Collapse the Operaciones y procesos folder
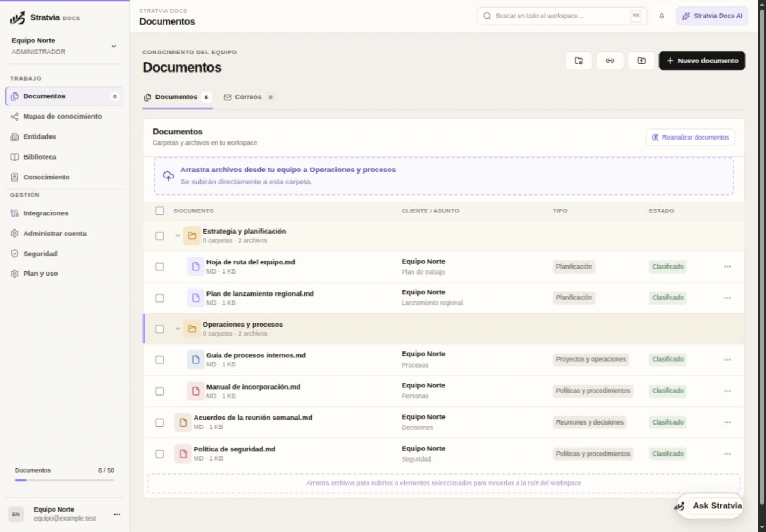Screen dimensions: 766x532 click(x=177, y=329)
